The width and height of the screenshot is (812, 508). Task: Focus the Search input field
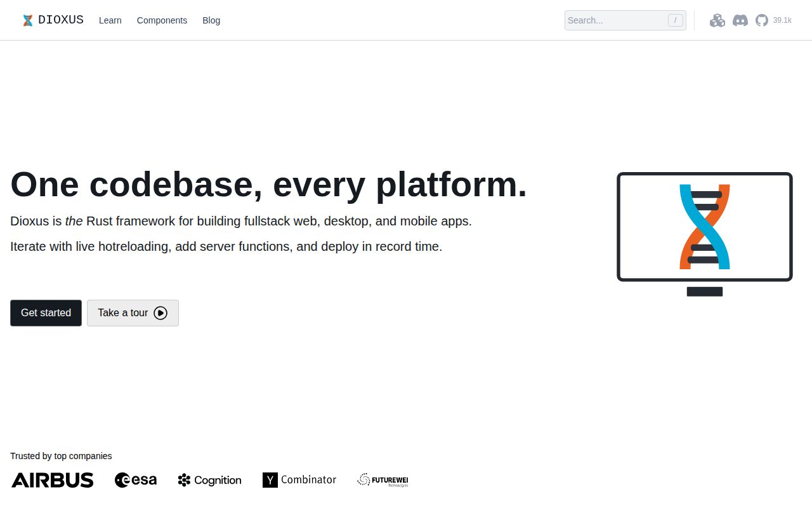[625, 20]
